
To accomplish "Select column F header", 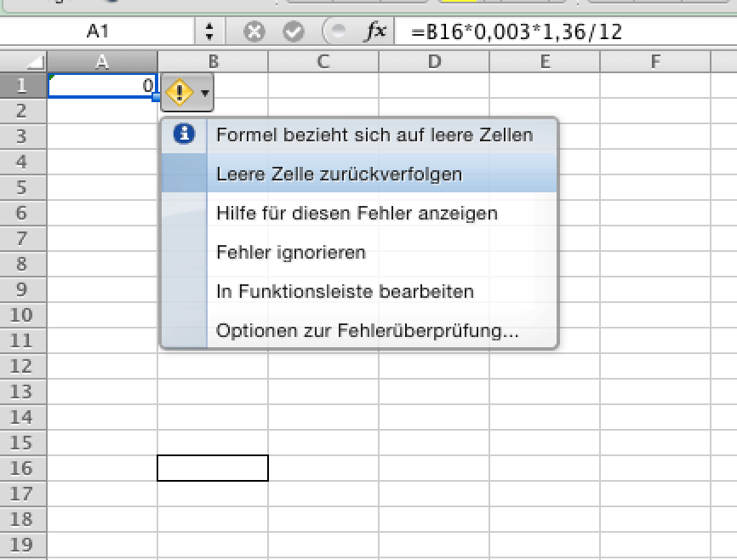I will [x=655, y=61].
